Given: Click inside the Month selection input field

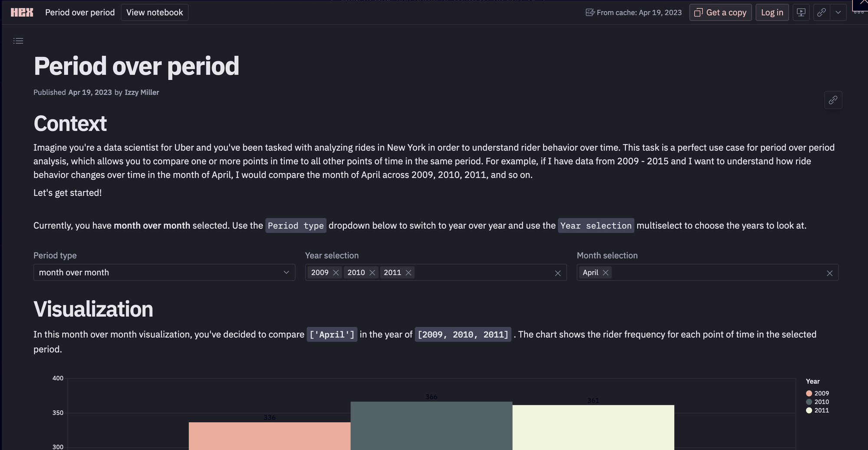Looking at the screenshot, I should coord(716,272).
